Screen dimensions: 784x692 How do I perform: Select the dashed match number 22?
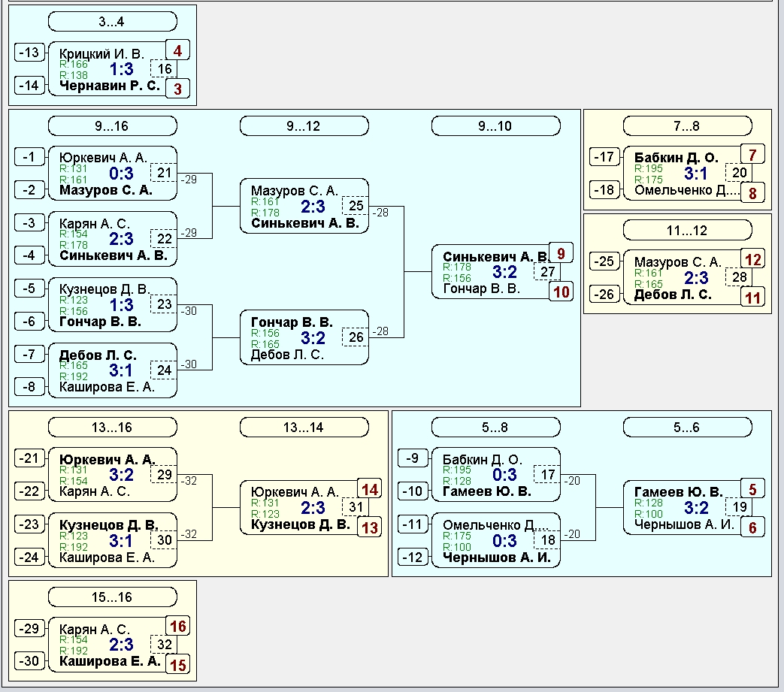[164, 239]
